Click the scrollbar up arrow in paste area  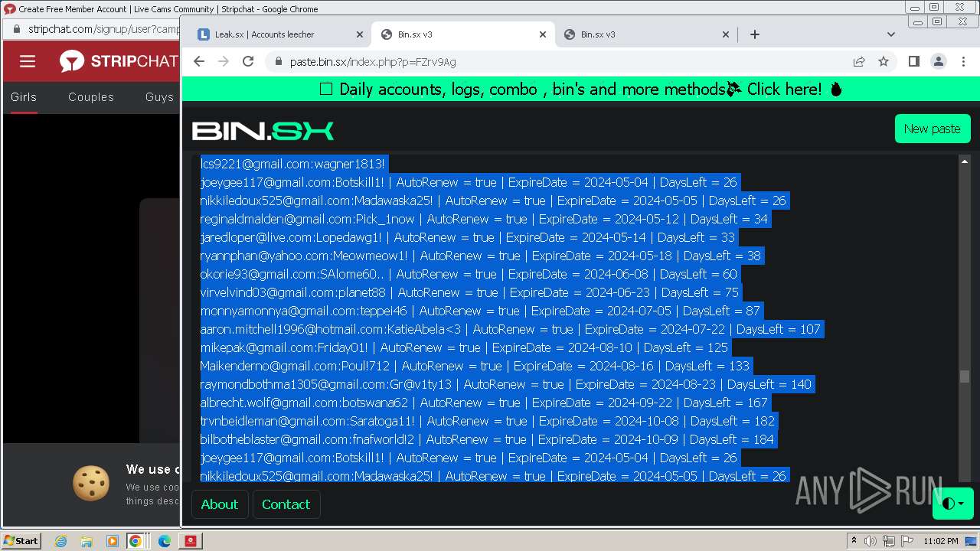965,161
